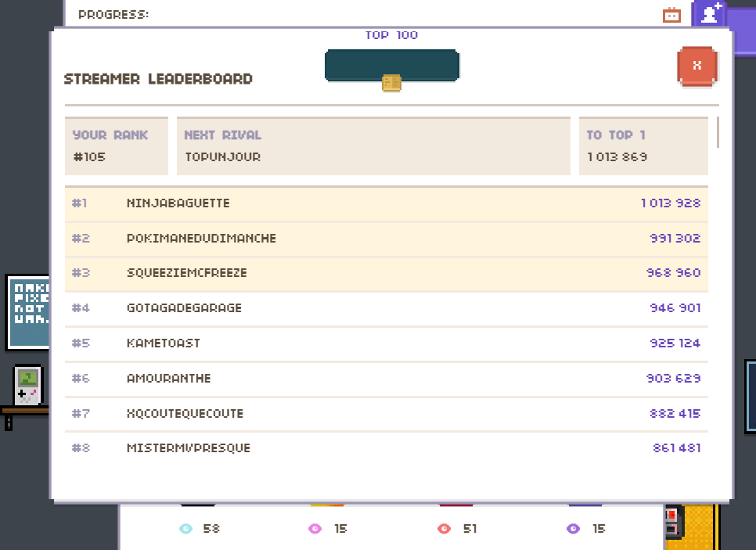Click the PROGRESS: label behind the leaderboard

[113, 15]
